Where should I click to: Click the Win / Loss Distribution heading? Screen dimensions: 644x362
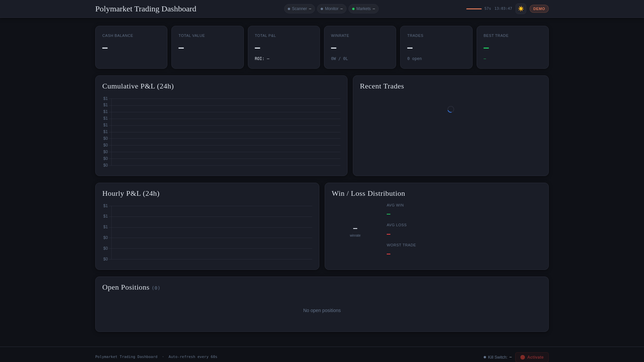(368, 193)
